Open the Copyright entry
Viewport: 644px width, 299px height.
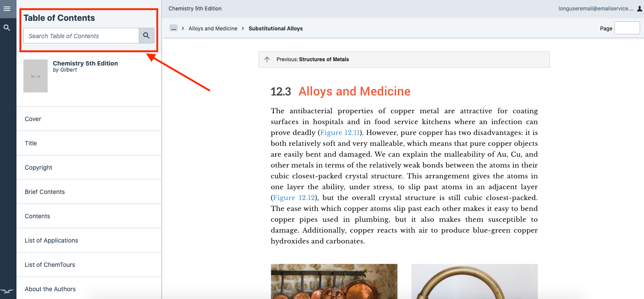coord(89,168)
